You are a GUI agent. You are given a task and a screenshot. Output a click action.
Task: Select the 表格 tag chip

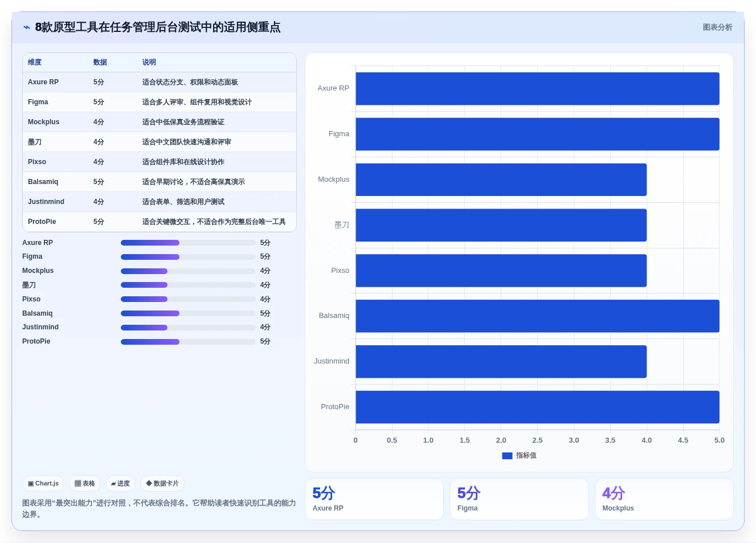tap(85, 484)
